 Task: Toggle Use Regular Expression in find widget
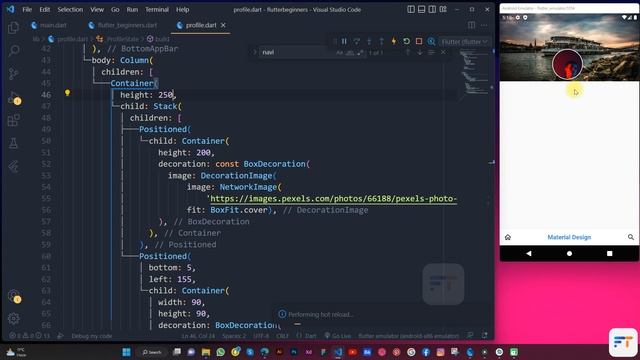(x=360, y=52)
